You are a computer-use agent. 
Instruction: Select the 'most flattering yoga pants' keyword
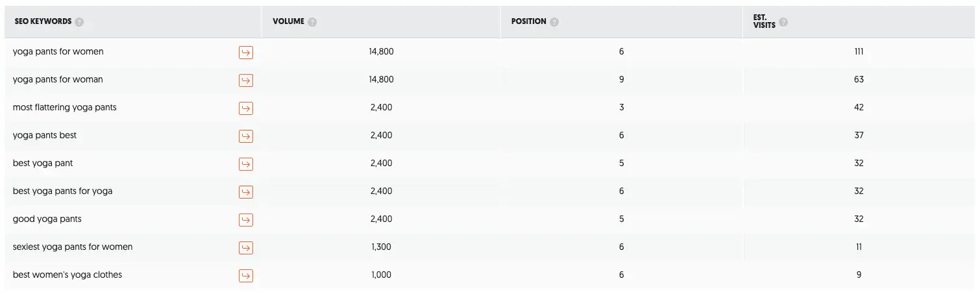65,108
